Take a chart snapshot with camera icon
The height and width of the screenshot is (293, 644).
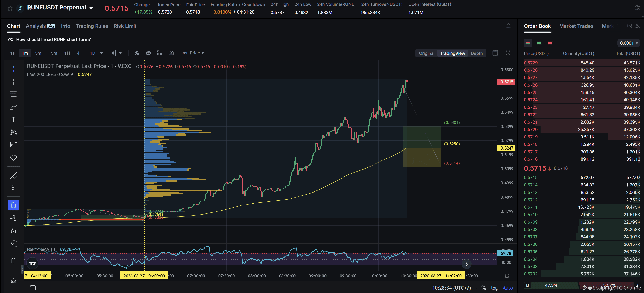pos(171,53)
